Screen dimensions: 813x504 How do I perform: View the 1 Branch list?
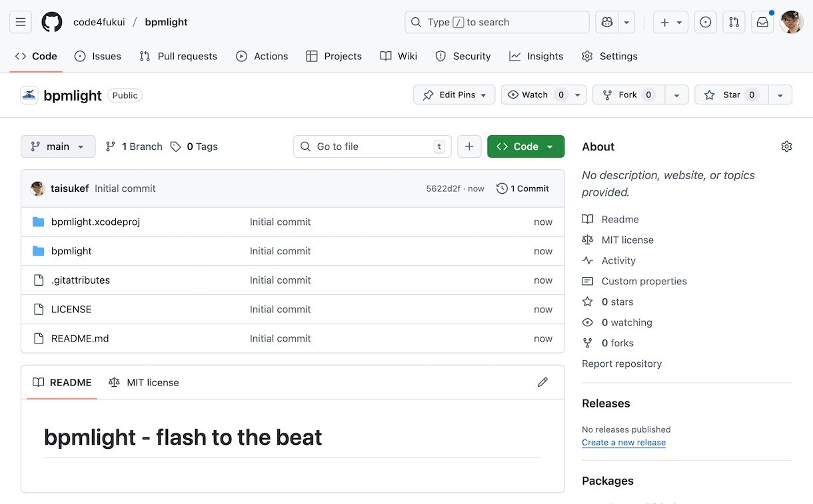134,146
